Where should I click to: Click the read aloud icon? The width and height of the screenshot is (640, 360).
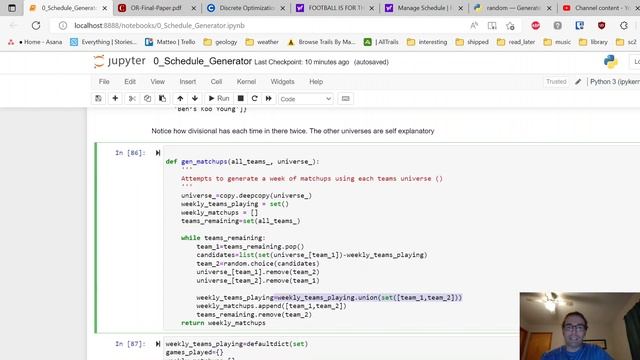474,26
